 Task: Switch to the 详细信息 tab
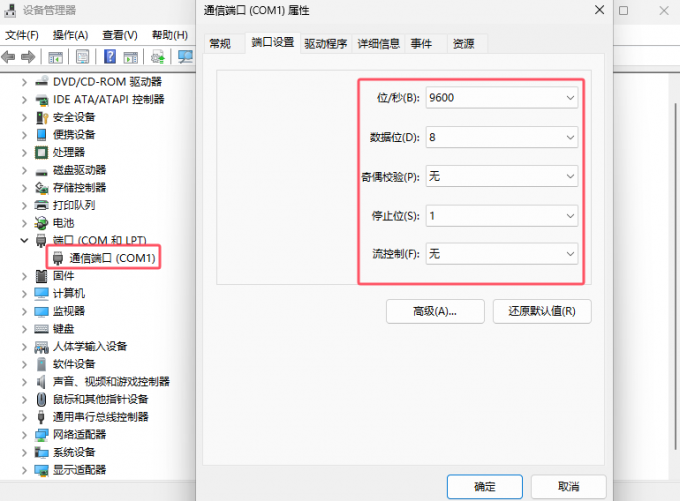(379, 44)
